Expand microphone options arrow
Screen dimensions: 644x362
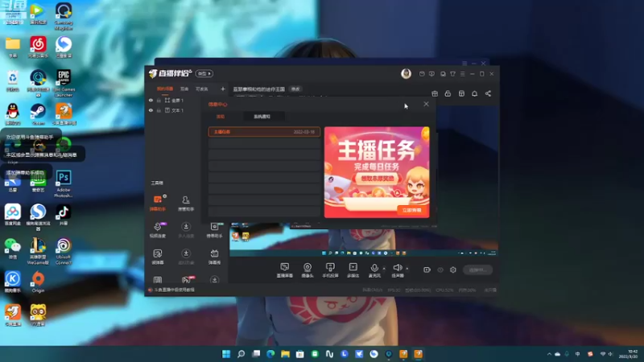click(384, 269)
